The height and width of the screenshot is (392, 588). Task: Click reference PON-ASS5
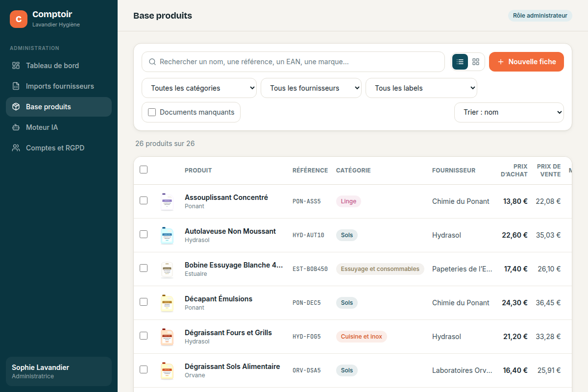(x=307, y=201)
